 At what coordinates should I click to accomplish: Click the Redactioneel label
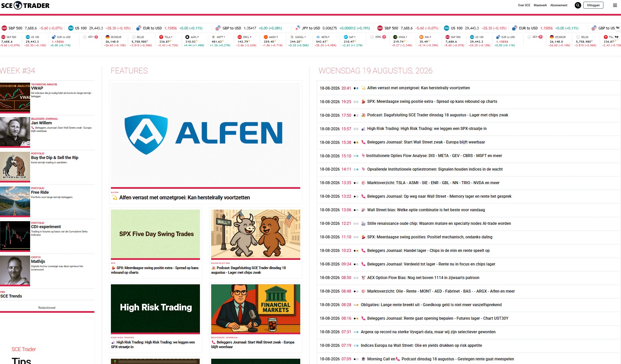47,308
